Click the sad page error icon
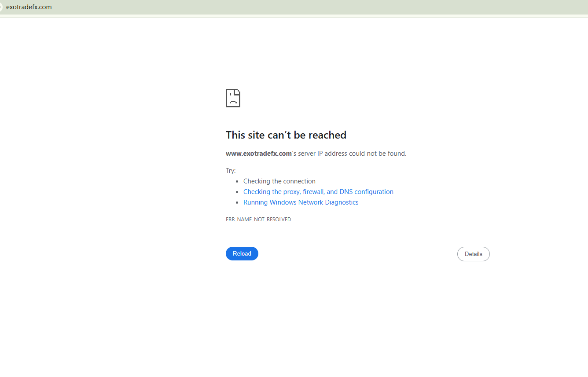The height and width of the screenshot is (377, 588). click(233, 98)
